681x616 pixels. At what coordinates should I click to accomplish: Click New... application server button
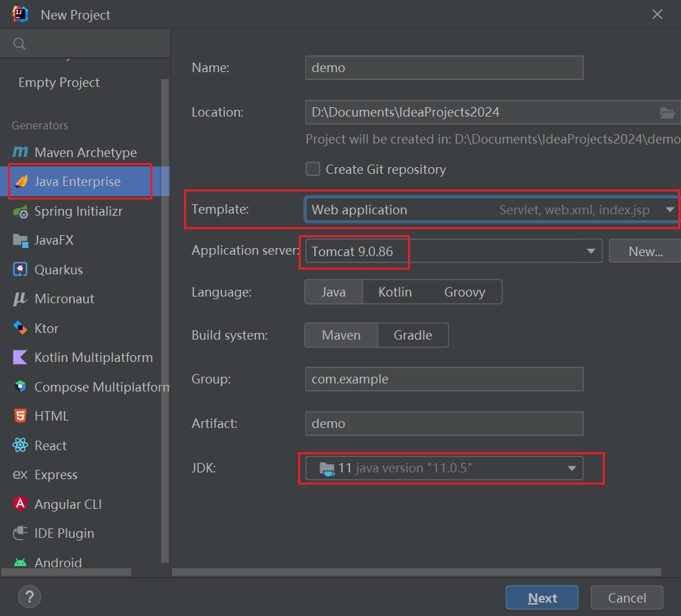tap(645, 251)
